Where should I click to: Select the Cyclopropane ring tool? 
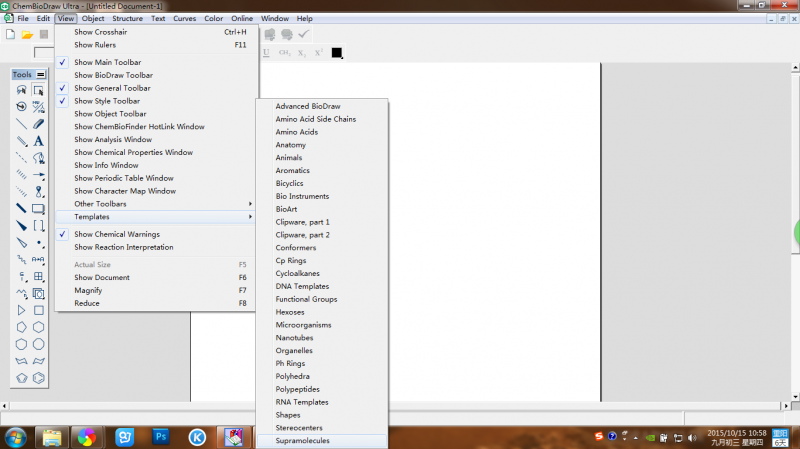coord(21,310)
